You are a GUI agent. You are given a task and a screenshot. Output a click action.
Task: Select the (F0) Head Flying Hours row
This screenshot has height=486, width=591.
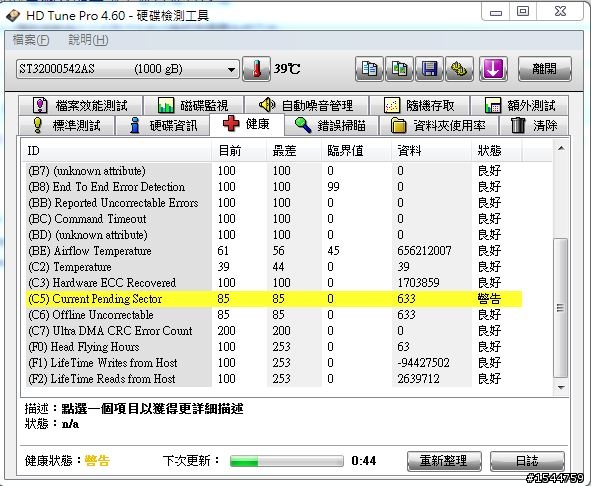point(274,346)
